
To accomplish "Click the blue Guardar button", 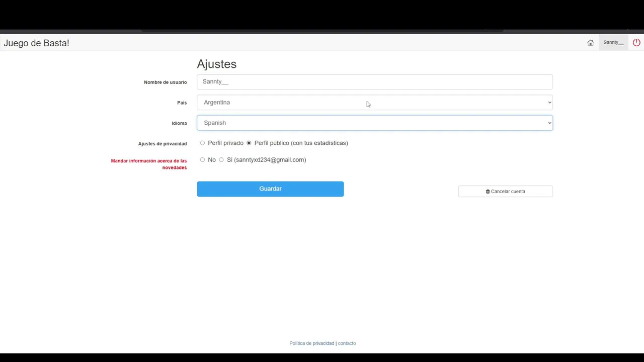I will [270, 189].
